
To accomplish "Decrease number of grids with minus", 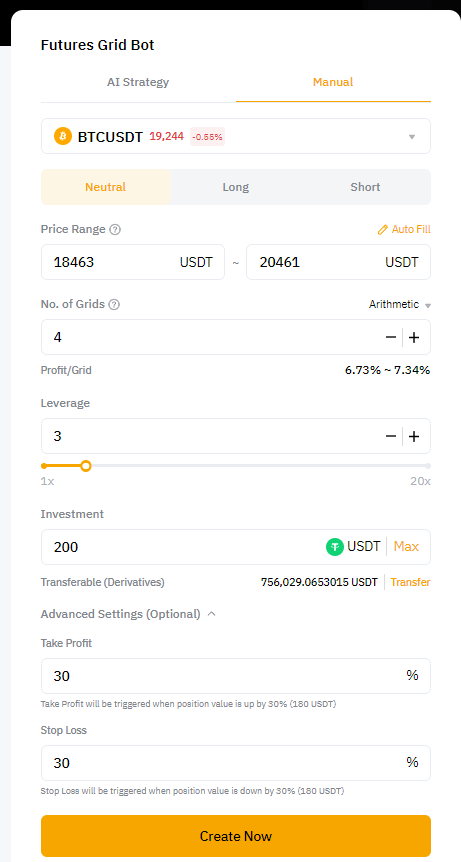I will point(391,337).
